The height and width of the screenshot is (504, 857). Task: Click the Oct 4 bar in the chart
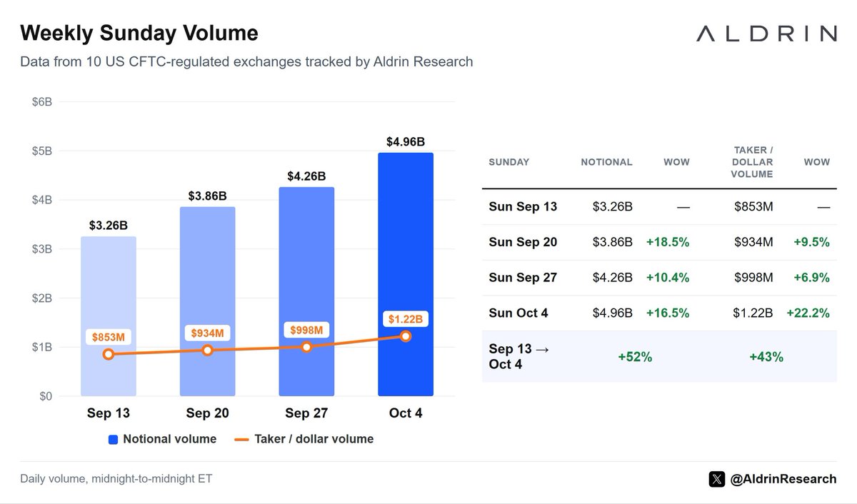(406, 274)
